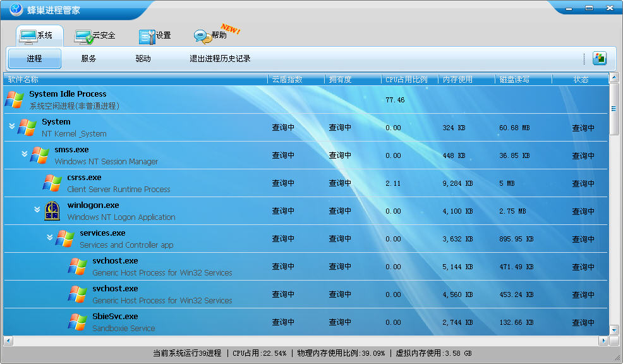
Task: Select the NT Kernel _System description
Action: pos(75,134)
